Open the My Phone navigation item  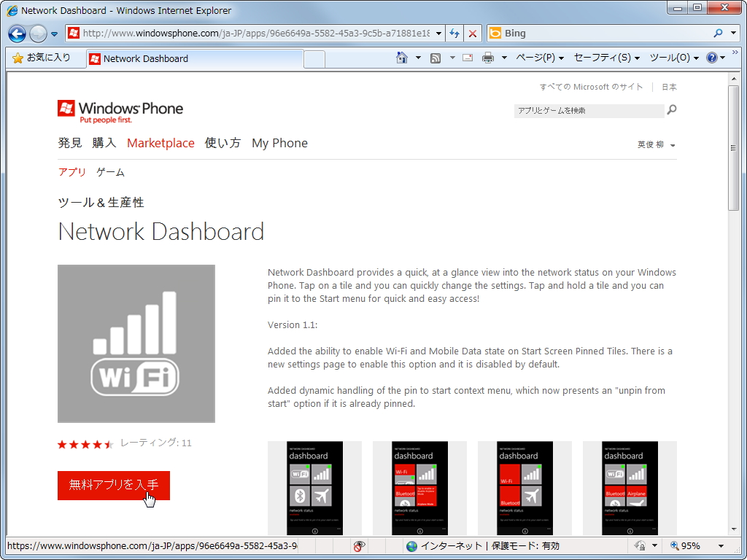click(x=279, y=144)
